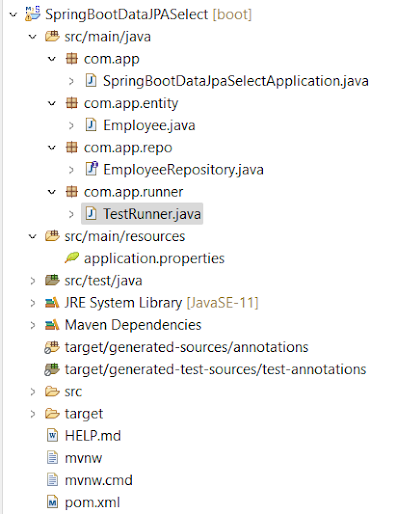Collapse the src/main/resources folder
Viewport: 397px width, 514px height.
point(33,236)
